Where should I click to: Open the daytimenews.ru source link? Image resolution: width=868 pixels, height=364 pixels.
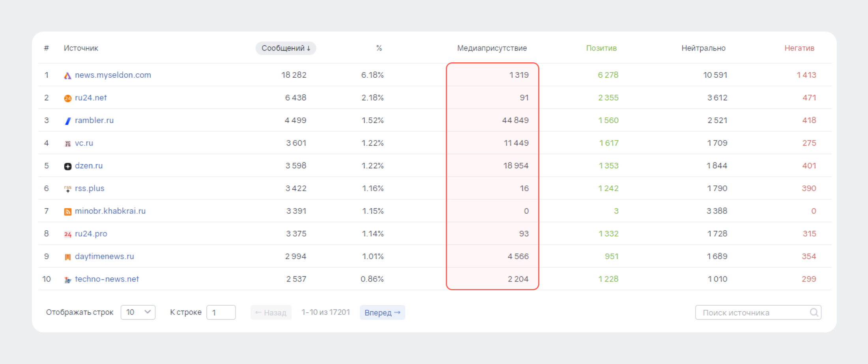(x=105, y=256)
